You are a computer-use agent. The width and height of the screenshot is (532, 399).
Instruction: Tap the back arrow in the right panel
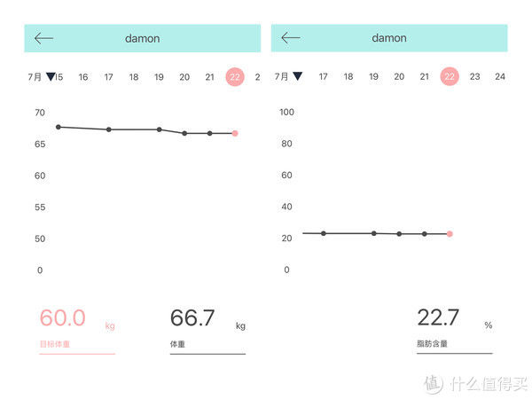pos(290,38)
